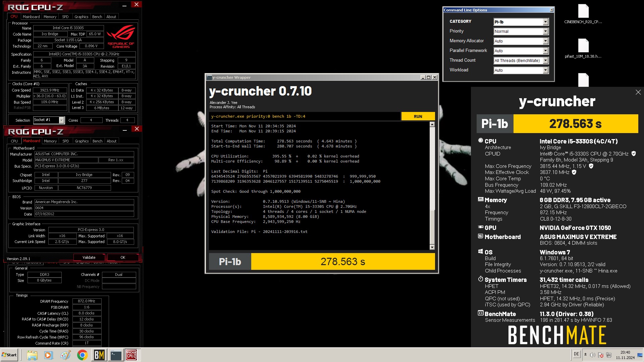
Task: Show hidden system tray icons
Action: pos(585,355)
